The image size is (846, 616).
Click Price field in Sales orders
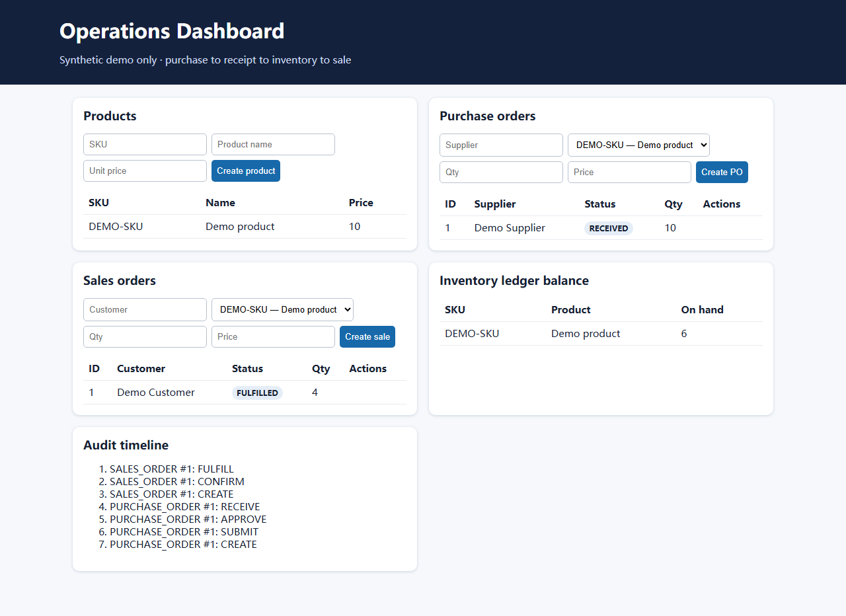(273, 336)
